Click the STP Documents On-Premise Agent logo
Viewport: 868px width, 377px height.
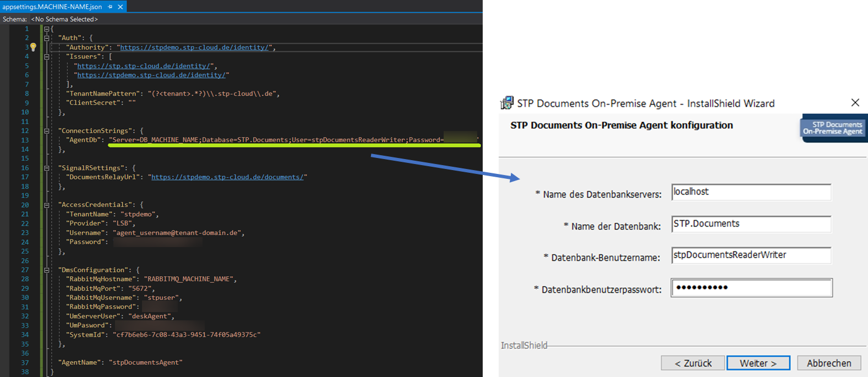833,128
